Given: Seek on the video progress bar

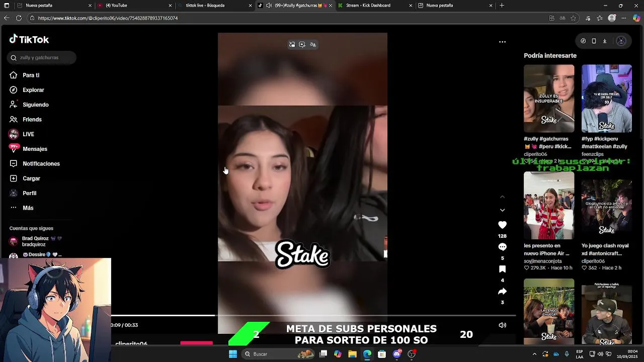Looking at the screenshot, I should 313,315.
